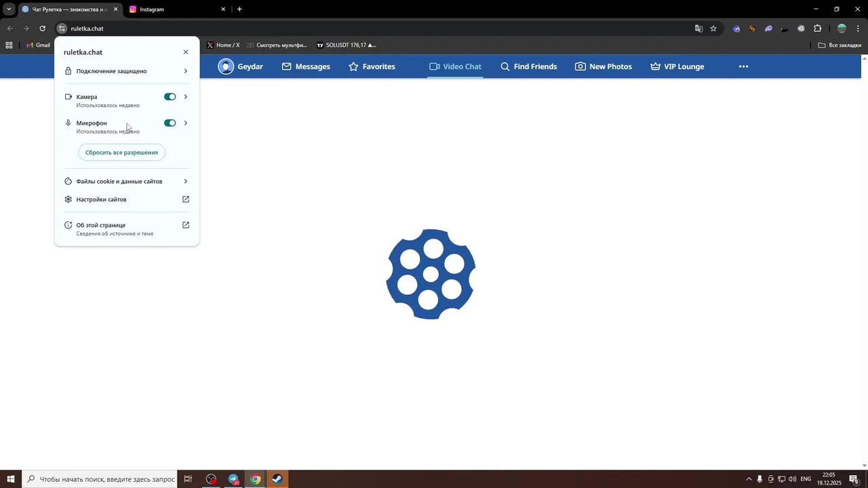Close the ruletka.chat site info popup
Viewport: 868px width, 488px height.
point(186,52)
